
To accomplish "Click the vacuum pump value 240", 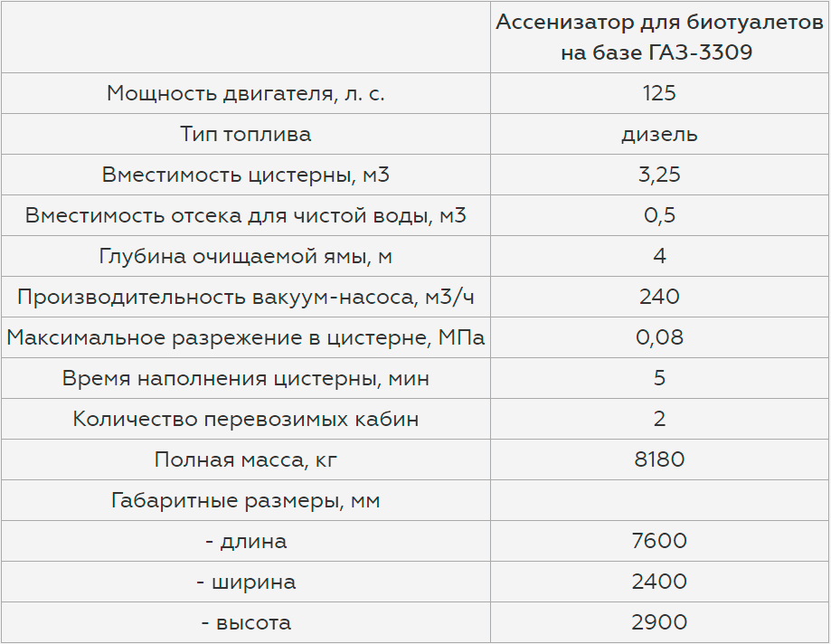I will point(659,297).
